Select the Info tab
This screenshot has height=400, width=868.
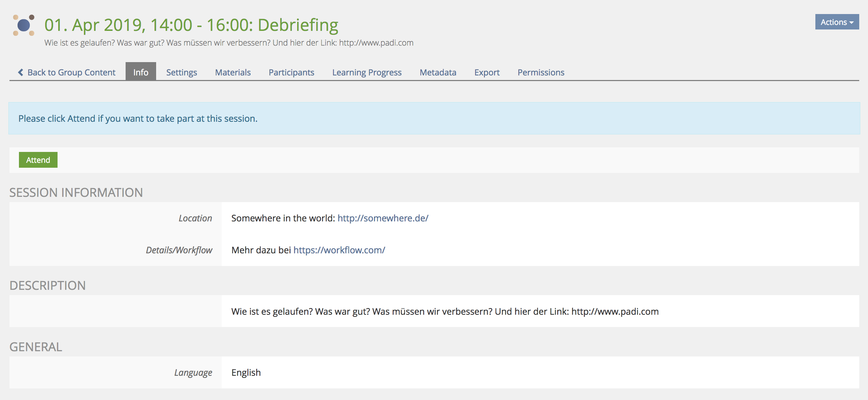point(141,72)
